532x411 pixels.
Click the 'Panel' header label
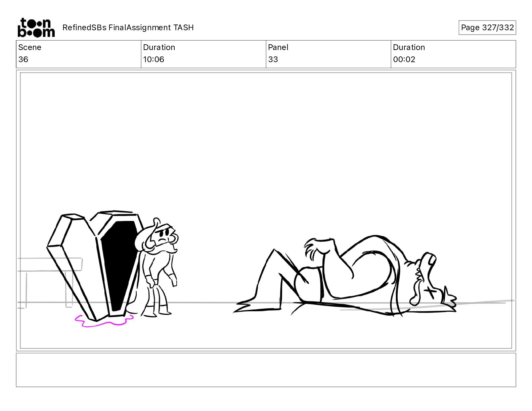278,47
